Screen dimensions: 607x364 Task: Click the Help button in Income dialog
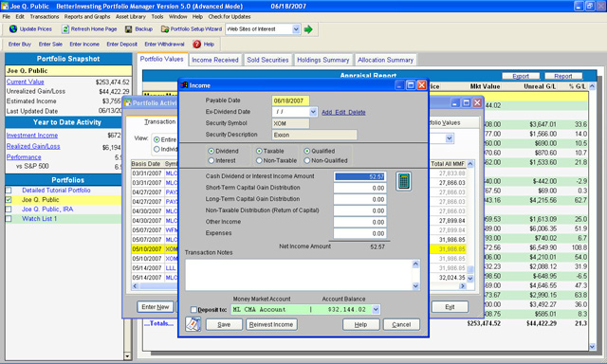pyautogui.click(x=360, y=324)
